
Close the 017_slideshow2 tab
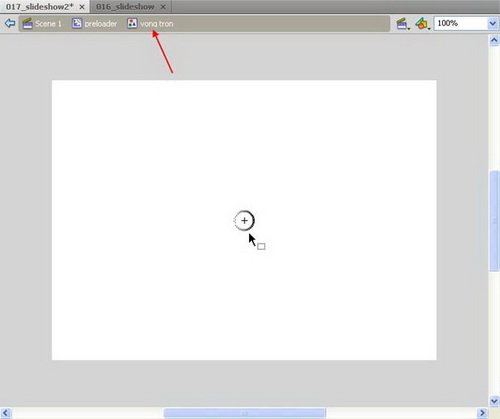coord(82,7)
